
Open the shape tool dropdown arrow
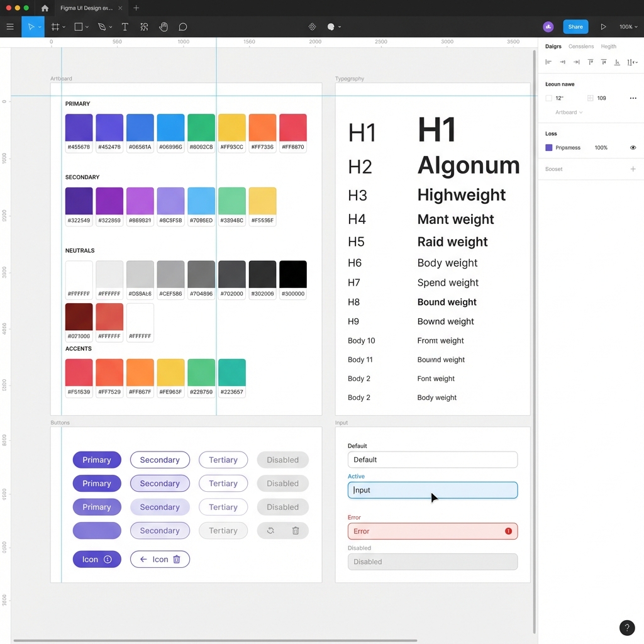[86, 26]
